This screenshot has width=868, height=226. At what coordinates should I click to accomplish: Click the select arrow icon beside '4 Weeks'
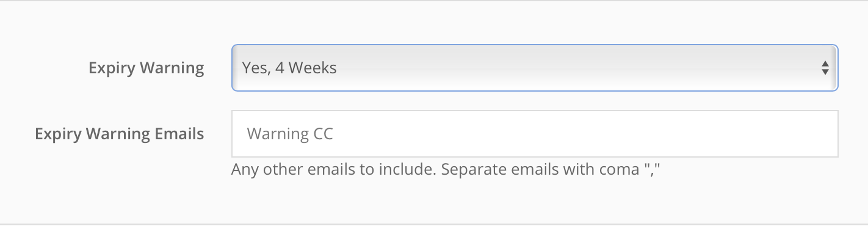(x=825, y=68)
